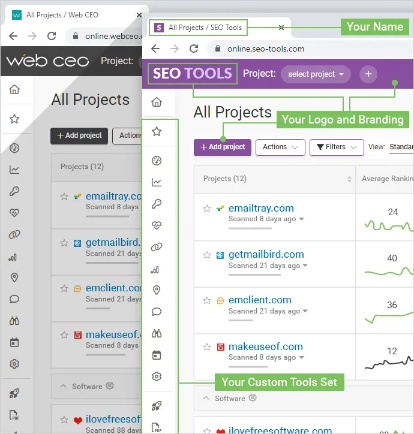Collapse the Software group in SEO Tools
This screenshot has height=434, width=414.
[x=206, y=398]
